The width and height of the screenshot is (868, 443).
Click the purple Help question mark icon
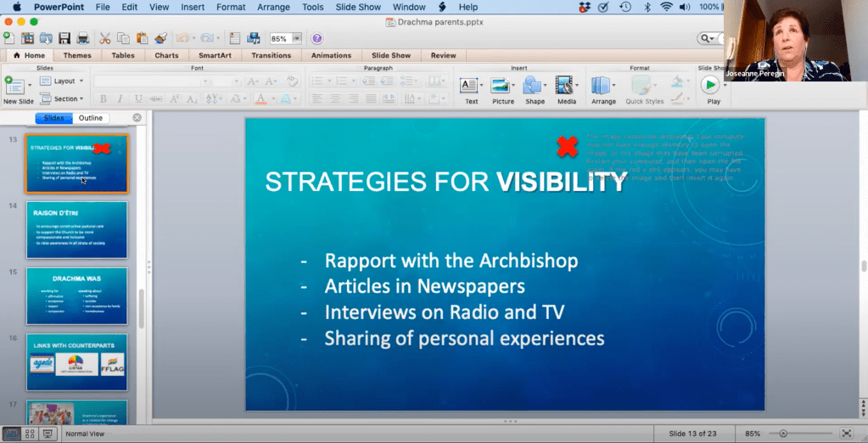tap(317, 38)
